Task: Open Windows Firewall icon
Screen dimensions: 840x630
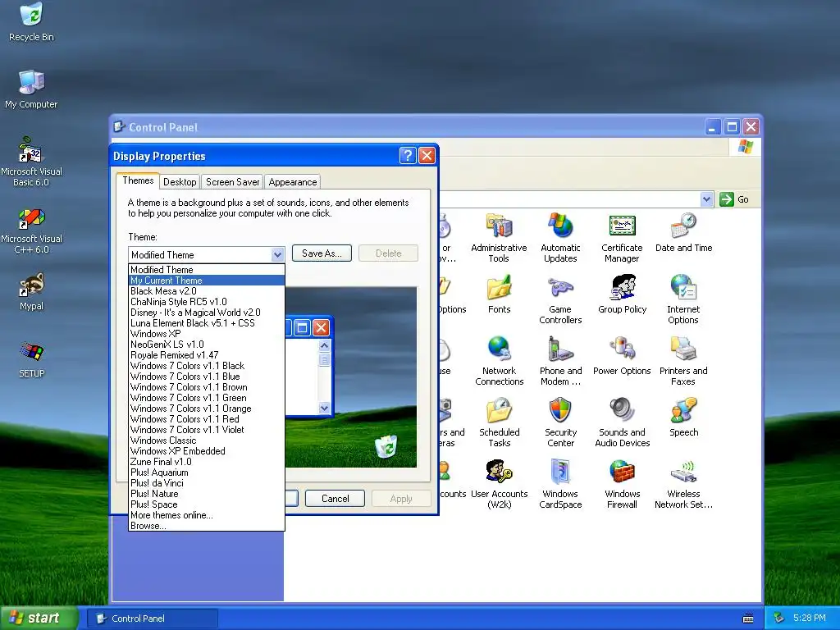Action: (x=622, y=484)
